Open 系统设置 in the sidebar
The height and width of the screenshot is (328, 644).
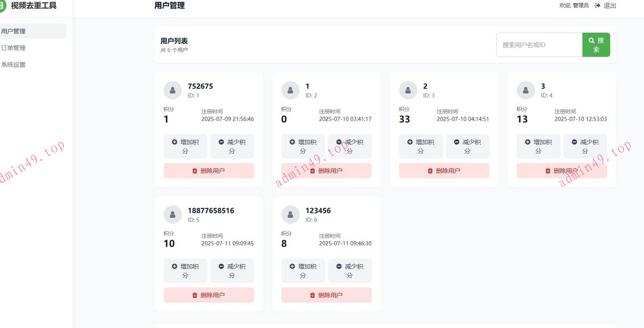coord(14,65)
